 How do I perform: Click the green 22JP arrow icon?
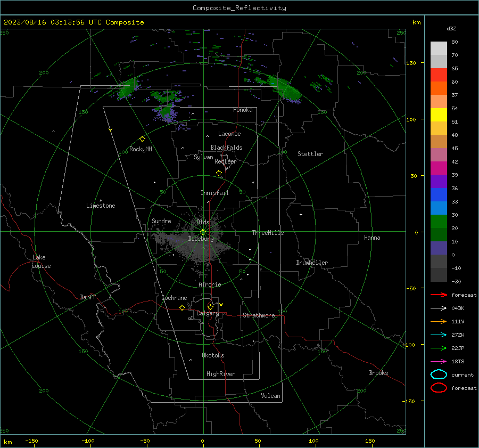point(439,348)
